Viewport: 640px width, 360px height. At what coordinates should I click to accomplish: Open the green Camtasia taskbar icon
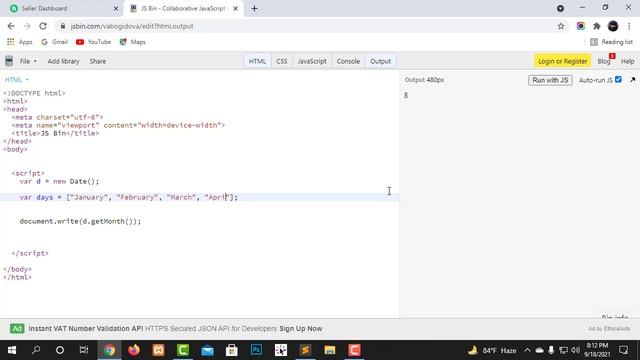(183, 350)
